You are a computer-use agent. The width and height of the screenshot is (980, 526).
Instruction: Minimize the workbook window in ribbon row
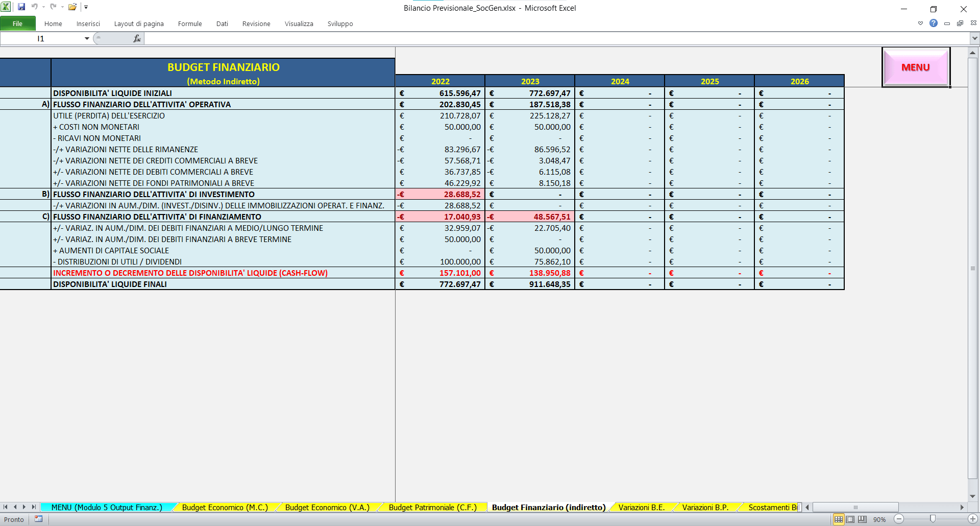point(947,23)
